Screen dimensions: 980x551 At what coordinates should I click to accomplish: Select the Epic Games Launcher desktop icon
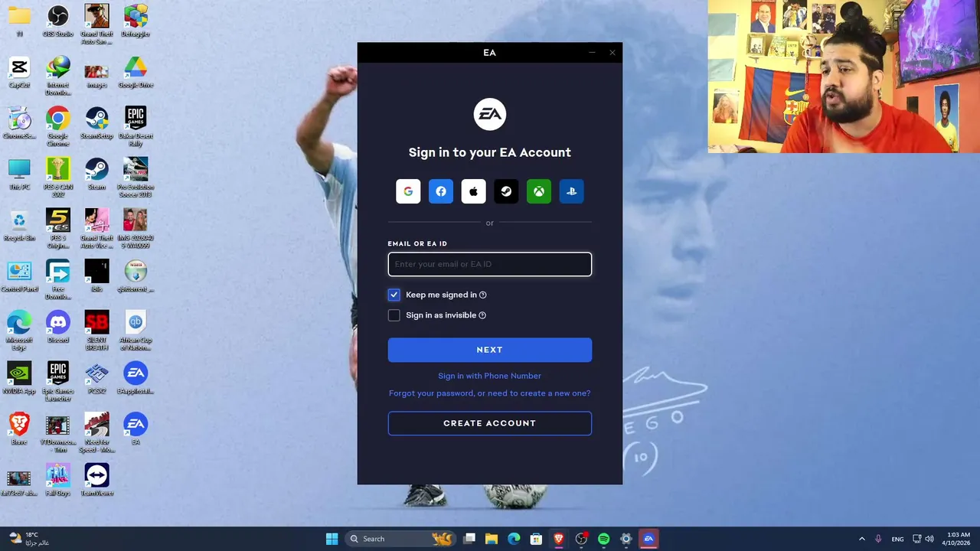coord(58,383)
